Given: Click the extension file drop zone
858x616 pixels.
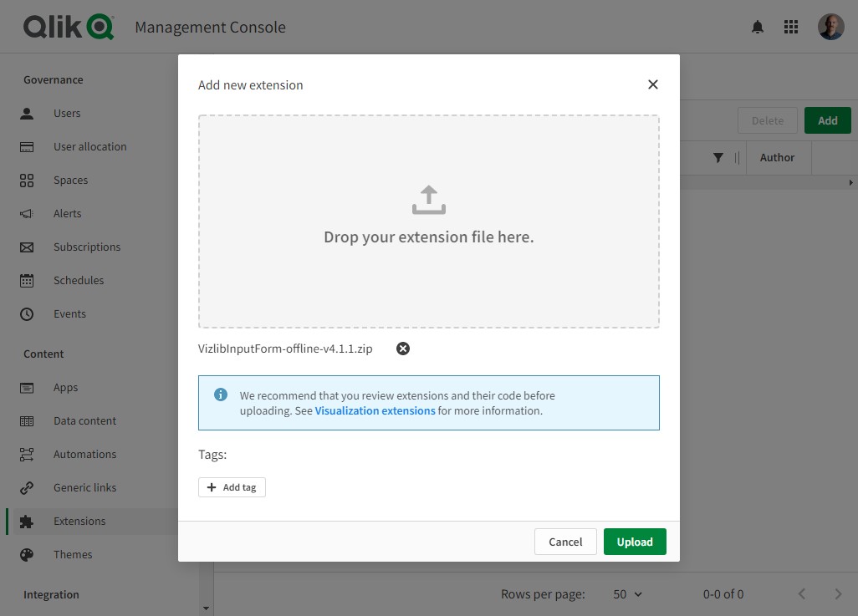Looking at the screenshot, I should pos(428,221).
